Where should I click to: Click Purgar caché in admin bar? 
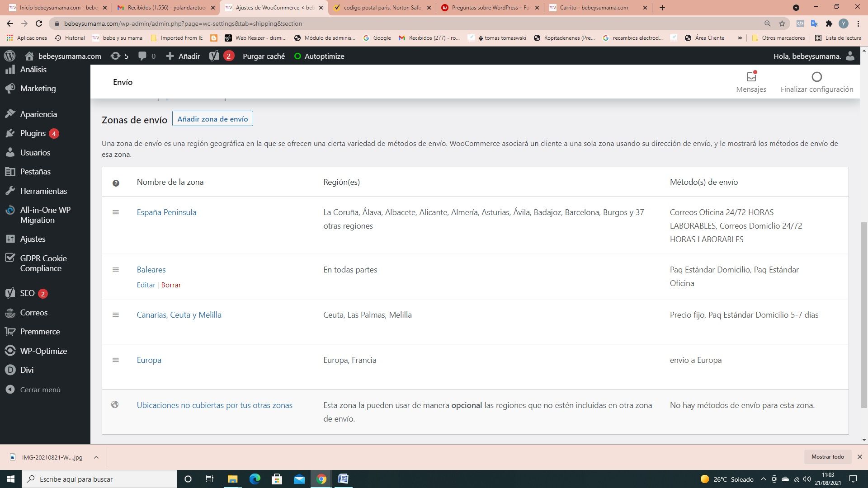click(264, 56)
